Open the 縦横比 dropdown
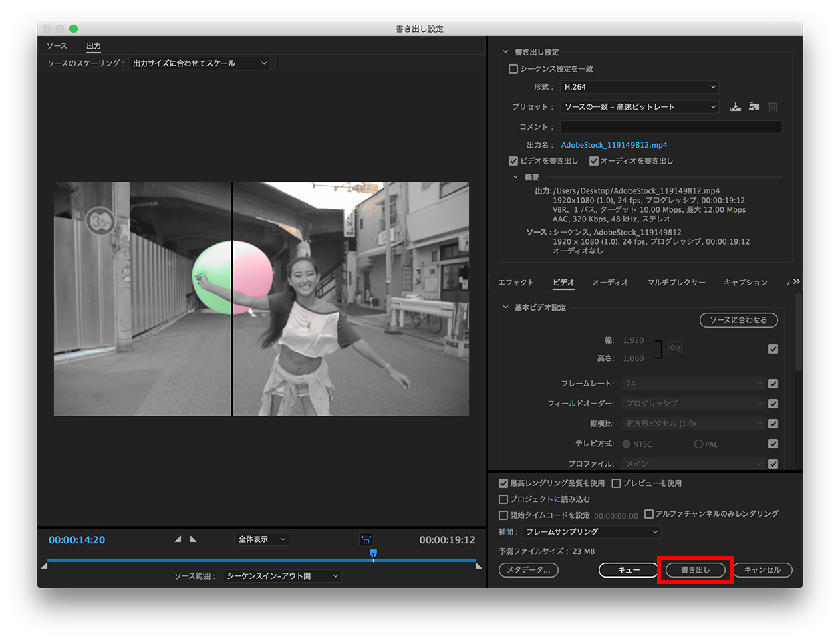The width and height of the screenshot is (840, 641). tap(693, 424)
